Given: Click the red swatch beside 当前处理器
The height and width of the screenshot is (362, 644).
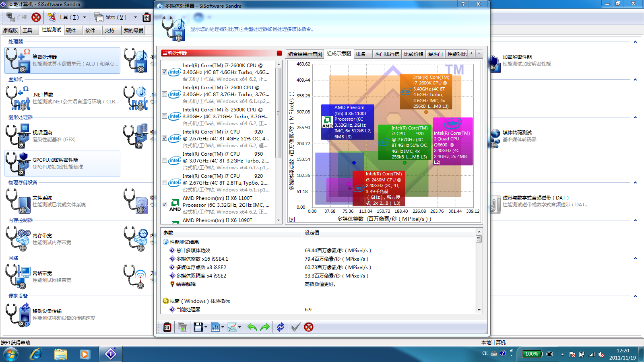Looking at the screenshot, I should coord(279,53).
